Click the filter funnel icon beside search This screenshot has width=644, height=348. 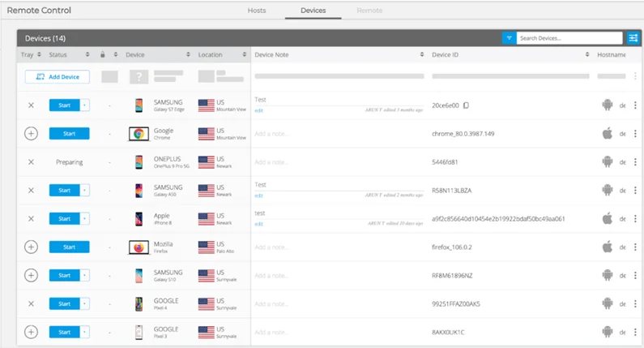click(509, 38)
